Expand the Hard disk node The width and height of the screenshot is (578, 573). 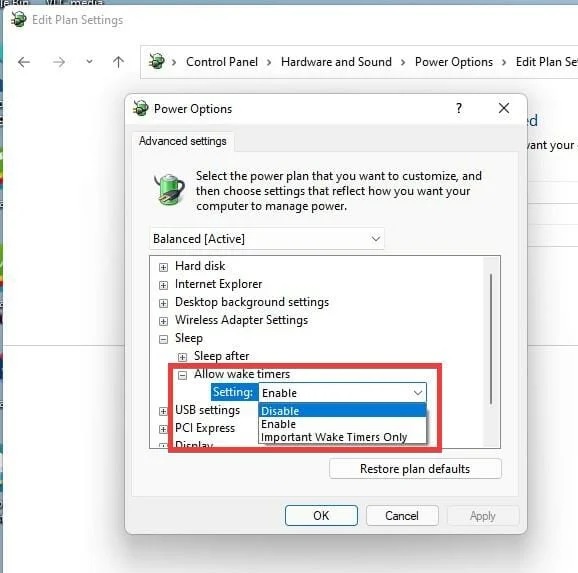pos(163,267)
